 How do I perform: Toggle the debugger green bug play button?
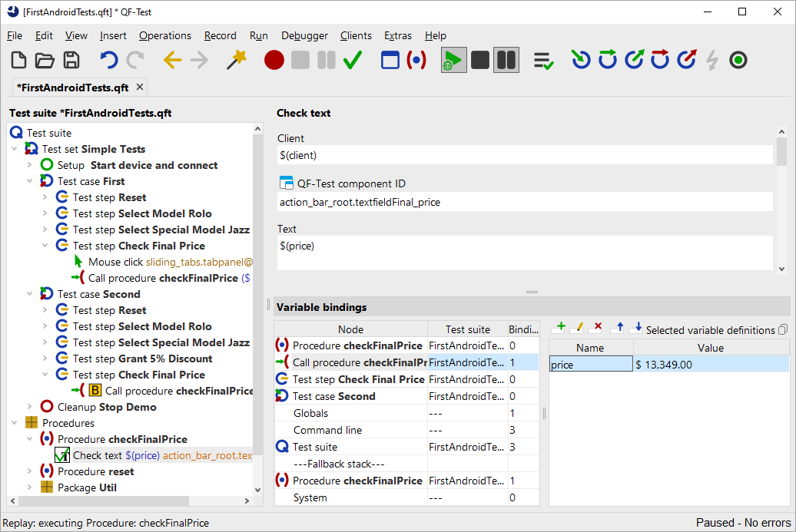coord(453,60)
